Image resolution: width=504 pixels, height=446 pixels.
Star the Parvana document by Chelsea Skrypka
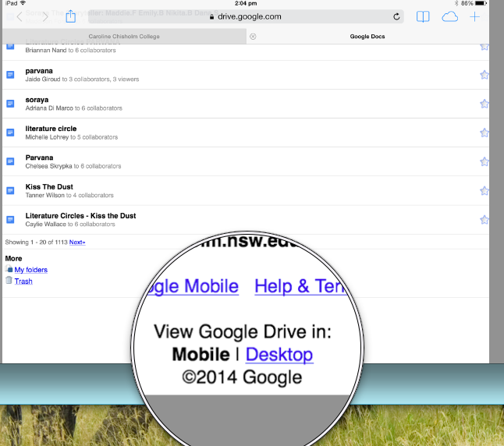click(x=484, y=161)
